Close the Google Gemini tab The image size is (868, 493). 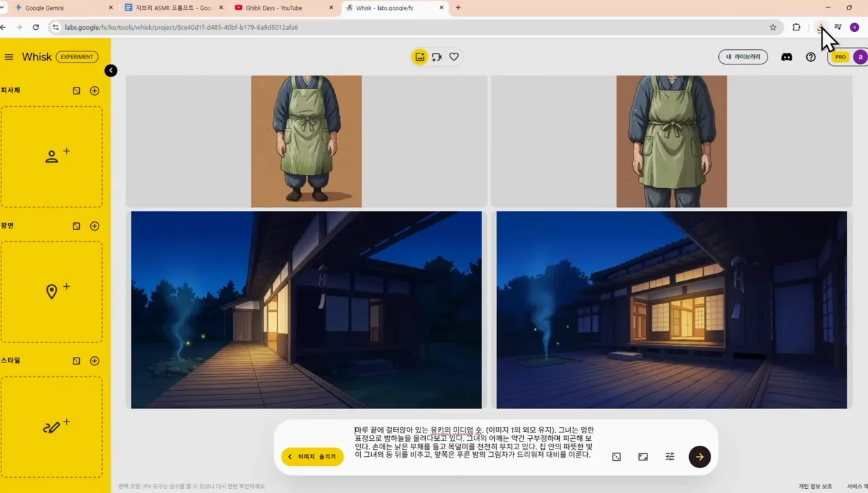click(110, 8)
